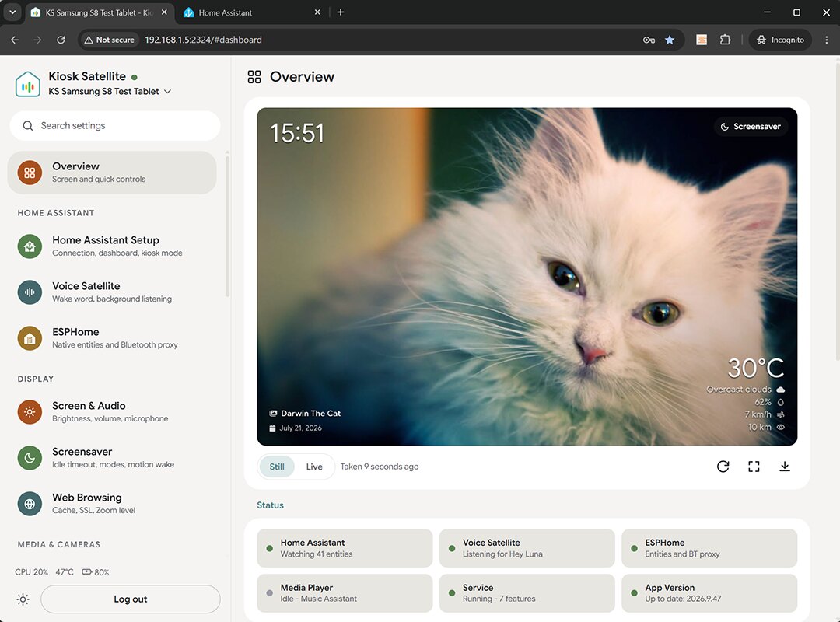
Task: Click the Log out button
Action: 130,599
